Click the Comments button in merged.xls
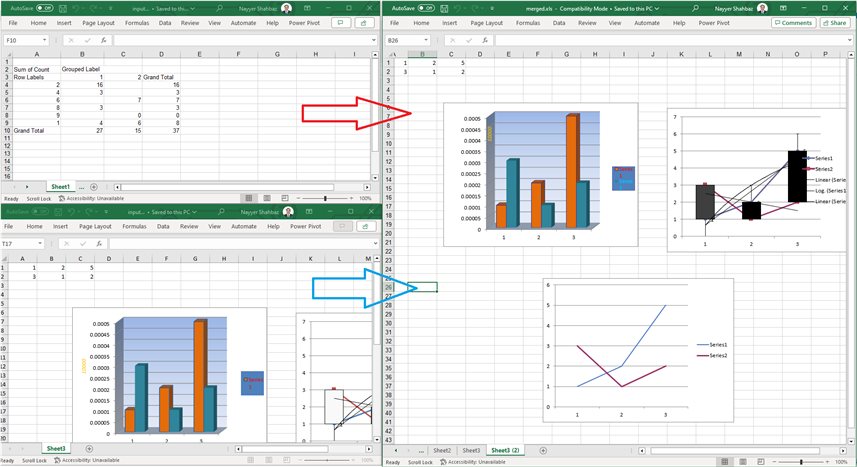The image size is (857, 467). click(793, 22)
